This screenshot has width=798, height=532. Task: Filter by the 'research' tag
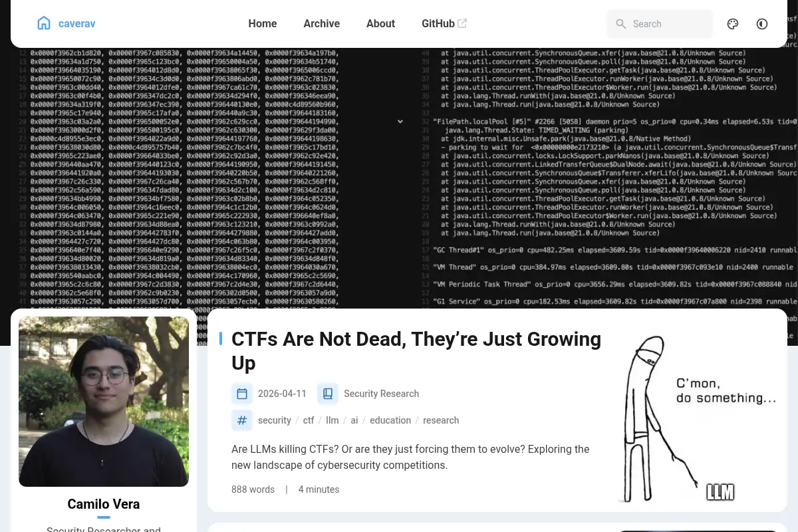441,420
